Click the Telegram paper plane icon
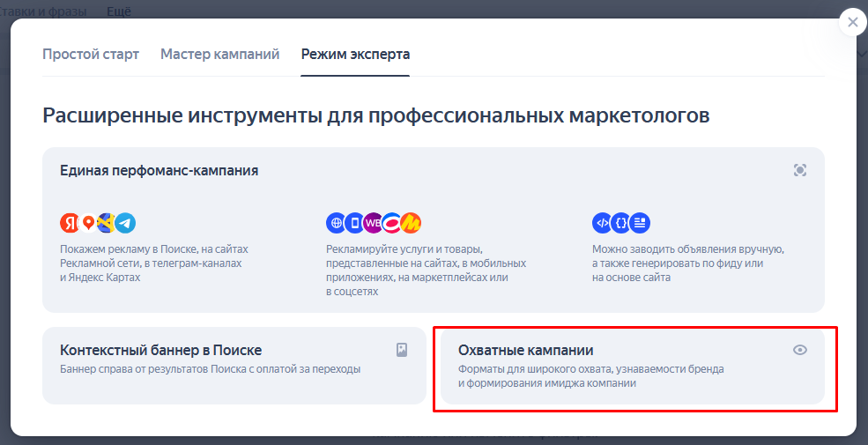868x445 pixels. [126, 223]
